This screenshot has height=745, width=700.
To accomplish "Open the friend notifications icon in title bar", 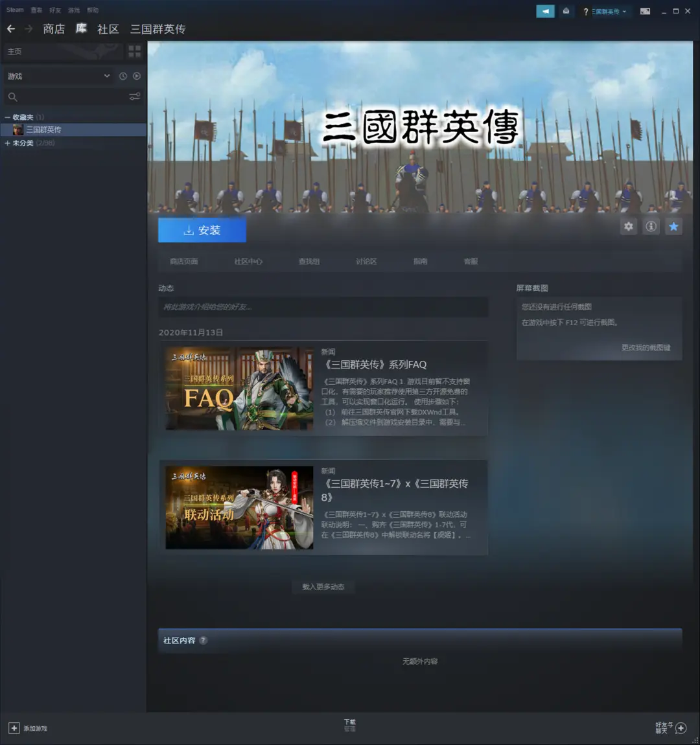I will click(x=566, y=11).
